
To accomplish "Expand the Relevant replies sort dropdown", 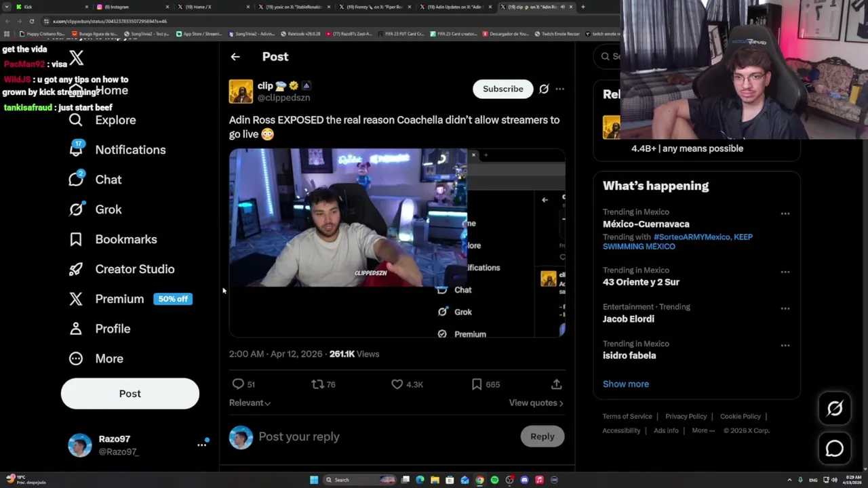I will pyautogui.click(x=250, y=403).
